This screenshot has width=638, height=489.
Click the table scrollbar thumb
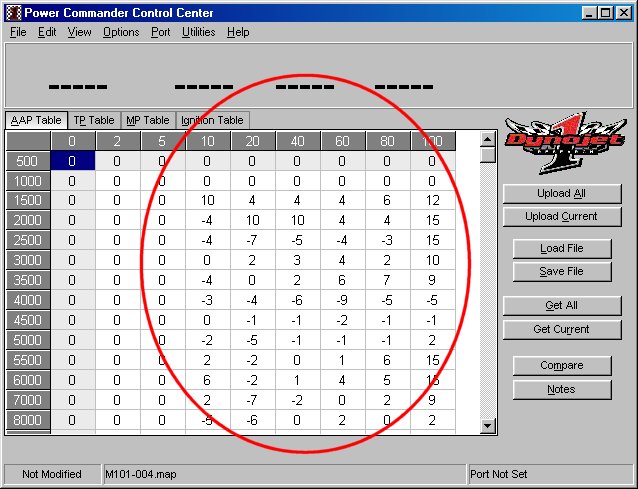[487, 155]
